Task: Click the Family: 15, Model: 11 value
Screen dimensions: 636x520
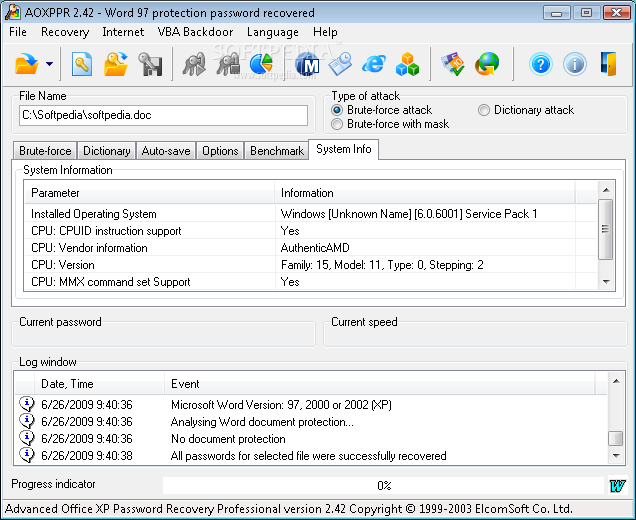Action: tap(382, 265)
